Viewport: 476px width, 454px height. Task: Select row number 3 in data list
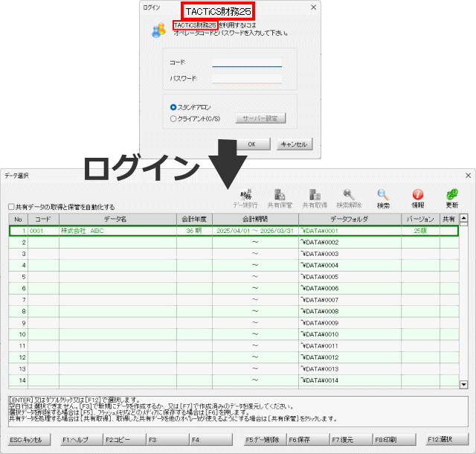(x=234, y=254)
